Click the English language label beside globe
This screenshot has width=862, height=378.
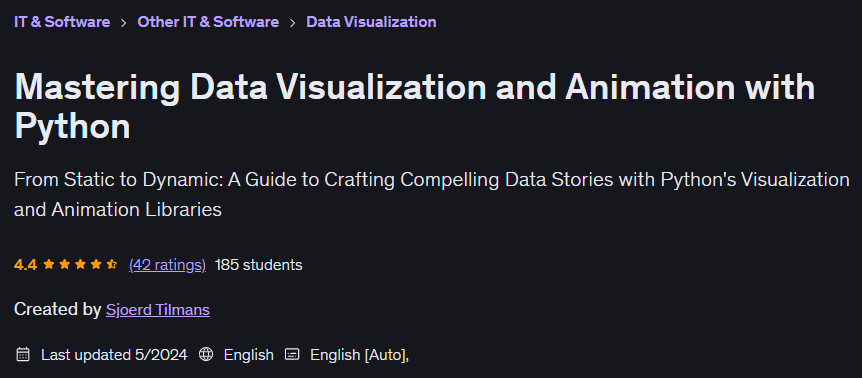[248, 355]
